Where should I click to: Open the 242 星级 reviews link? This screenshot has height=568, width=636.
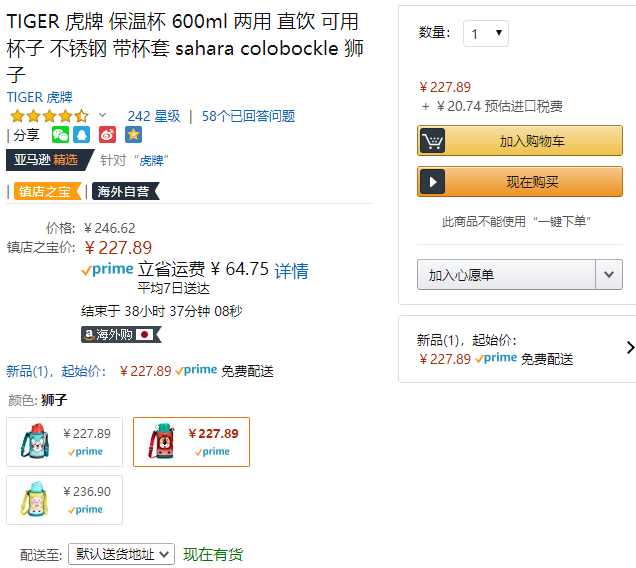[154, 116]
